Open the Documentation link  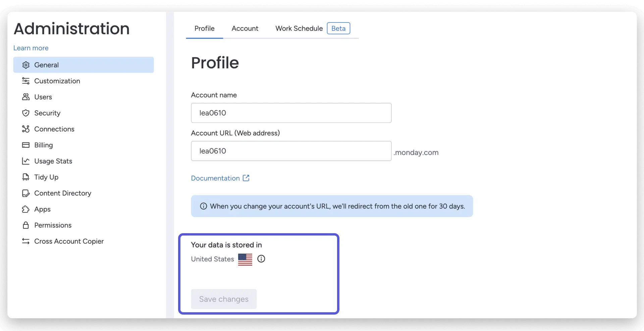(215, 178)
